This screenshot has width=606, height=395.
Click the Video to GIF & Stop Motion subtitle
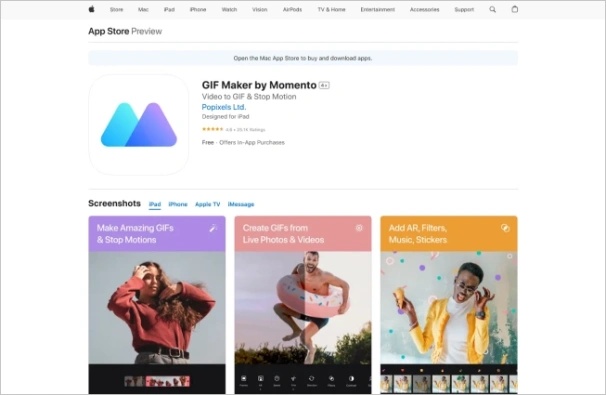pyautogui.click(x=249, y=97)
